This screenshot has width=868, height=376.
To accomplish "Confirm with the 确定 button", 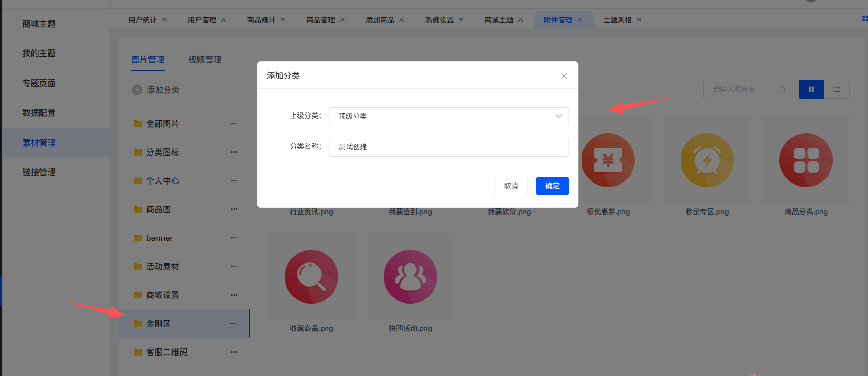I will 552,186.
